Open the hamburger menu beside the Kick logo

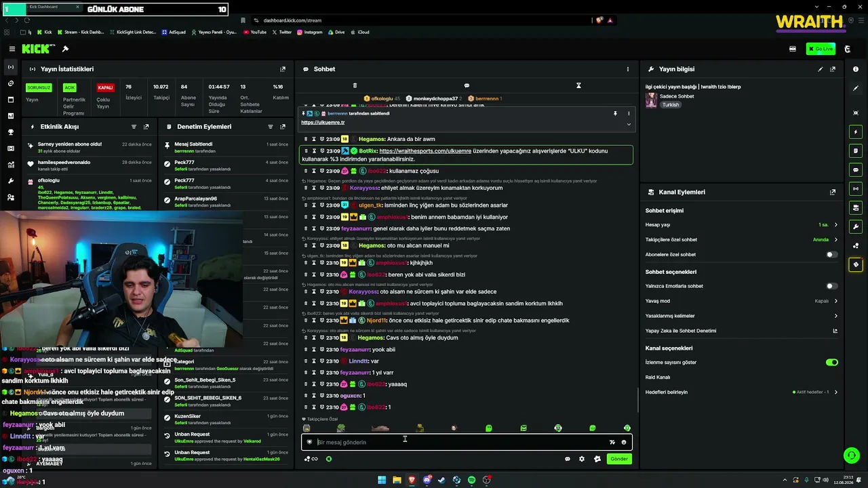[x=12, y=49]
